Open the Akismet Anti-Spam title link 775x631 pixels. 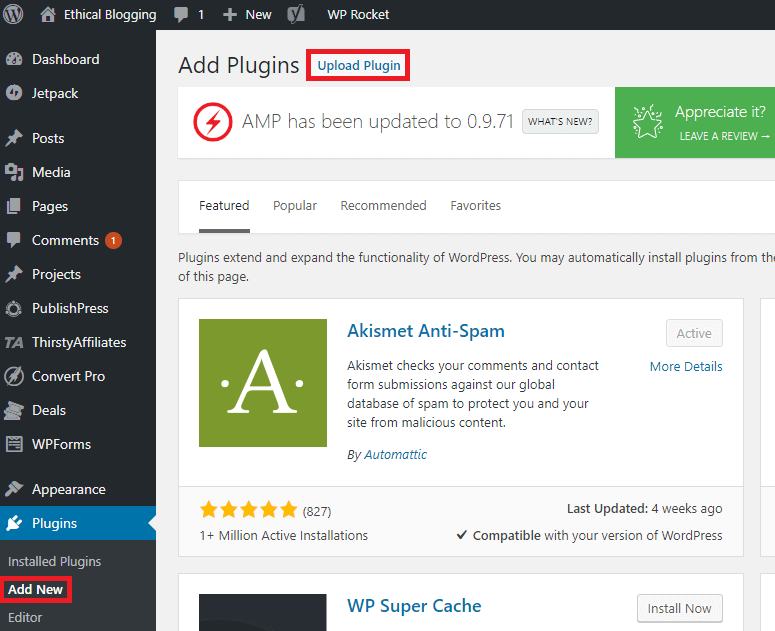pos(426,331)
